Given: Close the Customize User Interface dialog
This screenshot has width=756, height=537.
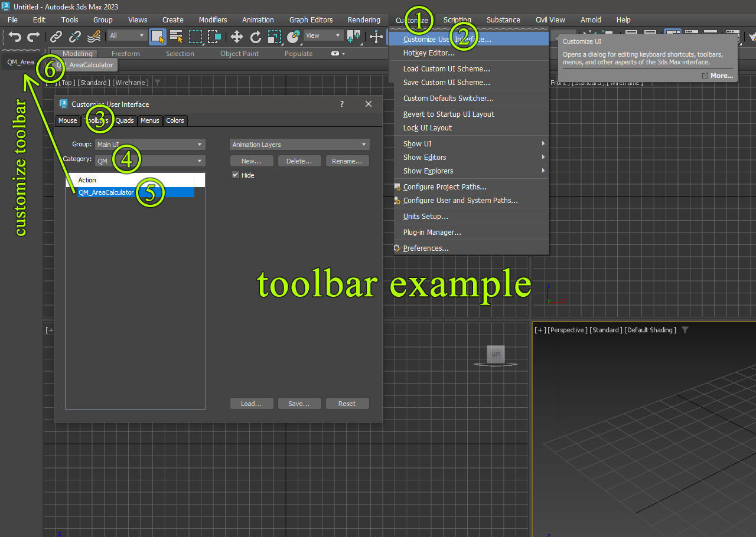Looking at the screenshot, I should (369, 104).
